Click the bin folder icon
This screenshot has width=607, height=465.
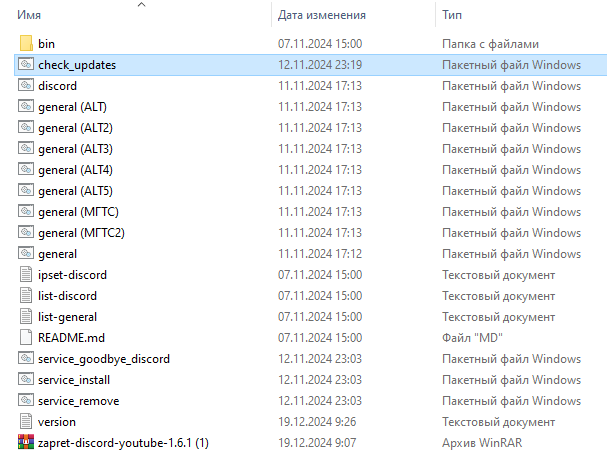click(x=26, y=43)
